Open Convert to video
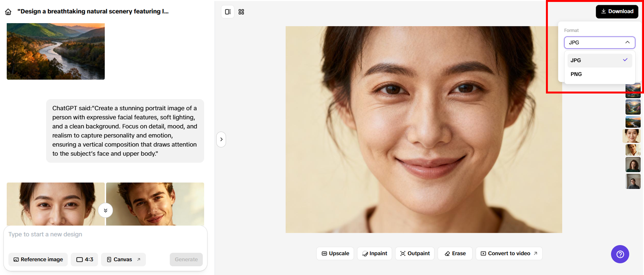This screenshot has height=275, width=644. pos(509,253)
